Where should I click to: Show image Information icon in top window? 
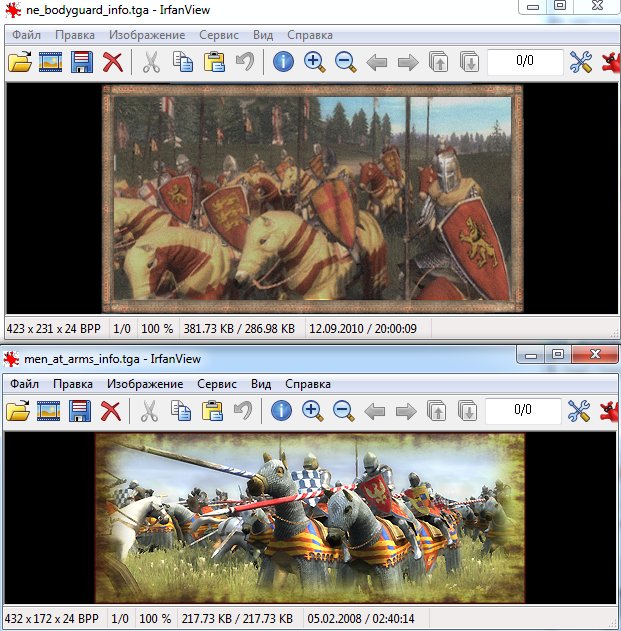pos(283,62)
